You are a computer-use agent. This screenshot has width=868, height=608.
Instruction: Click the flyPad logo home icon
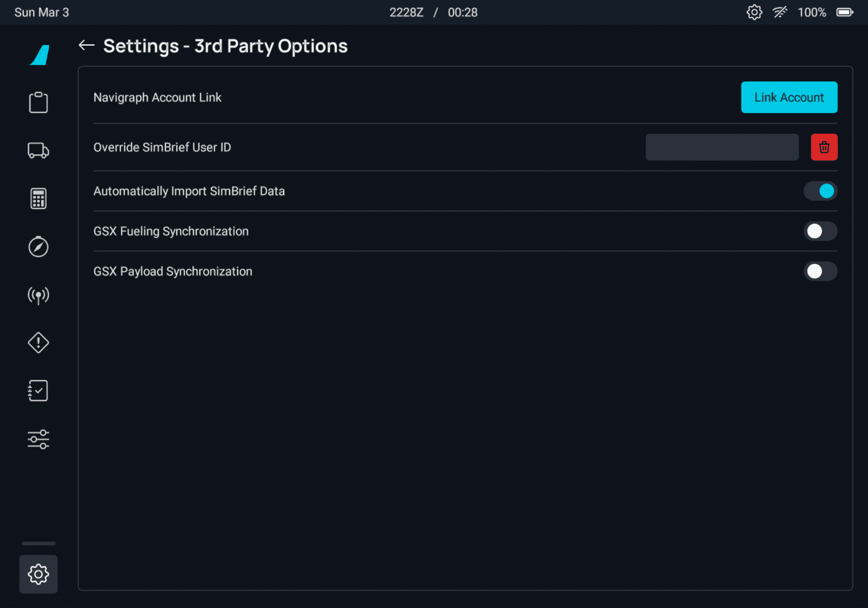pyautogui.click(x=40, y=55)
